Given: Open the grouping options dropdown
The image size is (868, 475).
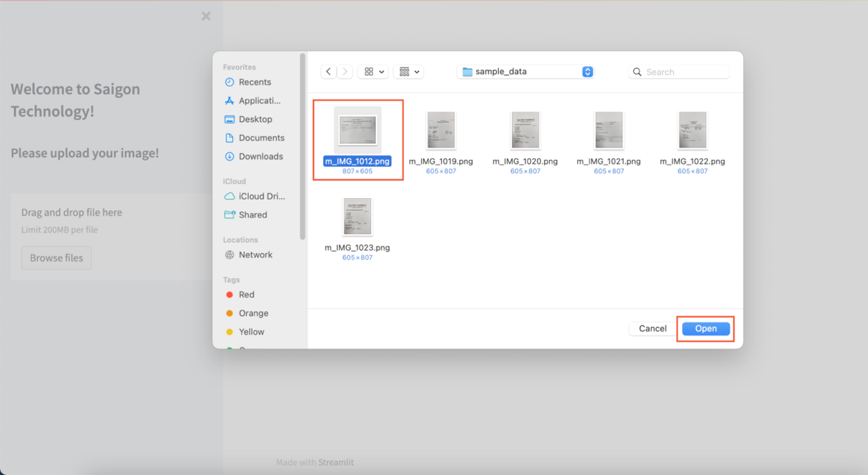Looking at the screenshot, I should click(408, 72).
